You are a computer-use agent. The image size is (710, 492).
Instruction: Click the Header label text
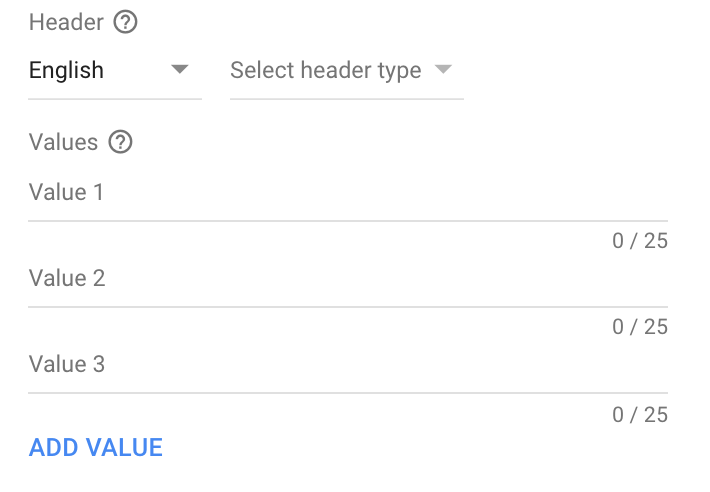(66, 22)
